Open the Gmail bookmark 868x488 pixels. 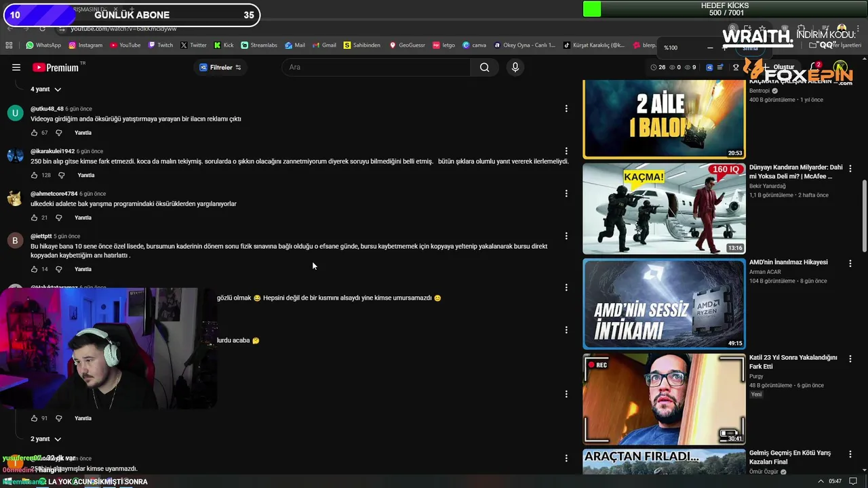[x=324, y=45]
